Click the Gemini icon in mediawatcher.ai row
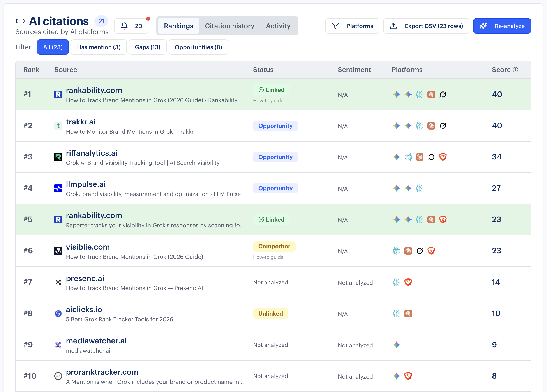The height and width of the screenshot is (392, 547). (397, 345)
